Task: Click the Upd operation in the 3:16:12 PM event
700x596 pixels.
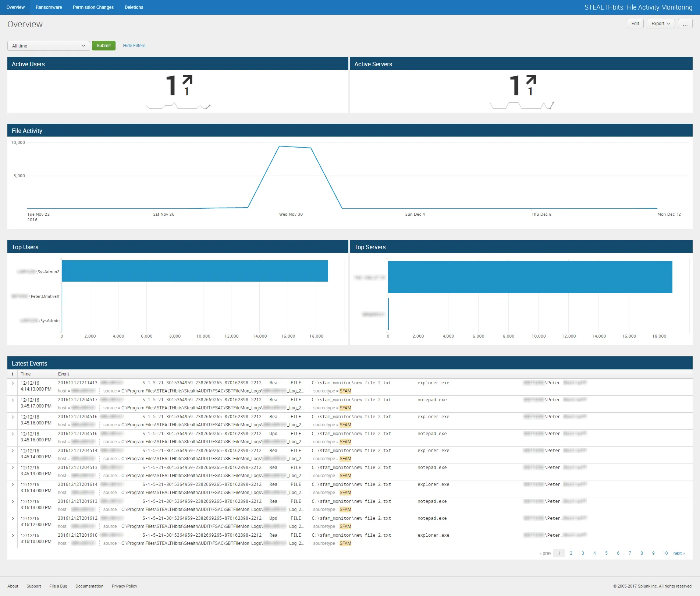Action: click(x=273, y=518)
